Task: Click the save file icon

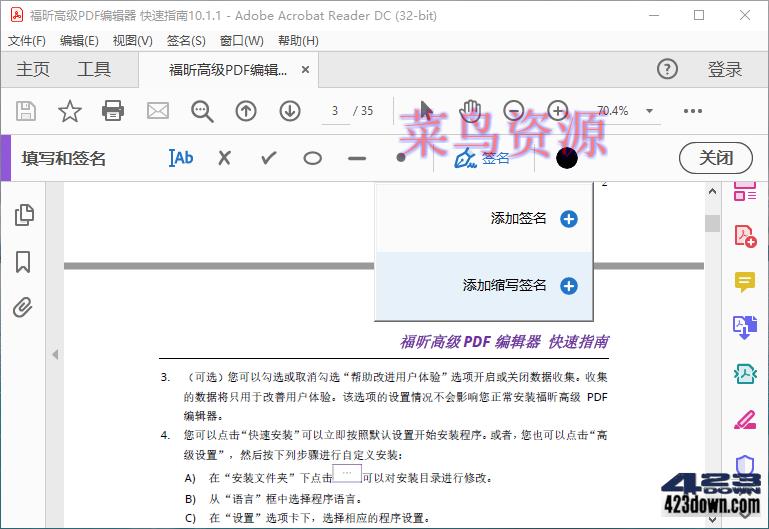Action: 26,111
